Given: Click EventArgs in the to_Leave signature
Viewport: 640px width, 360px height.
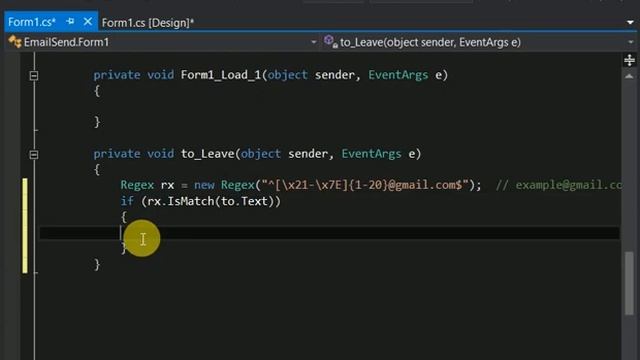Looking at the screenshot, I should pos(371,154).
